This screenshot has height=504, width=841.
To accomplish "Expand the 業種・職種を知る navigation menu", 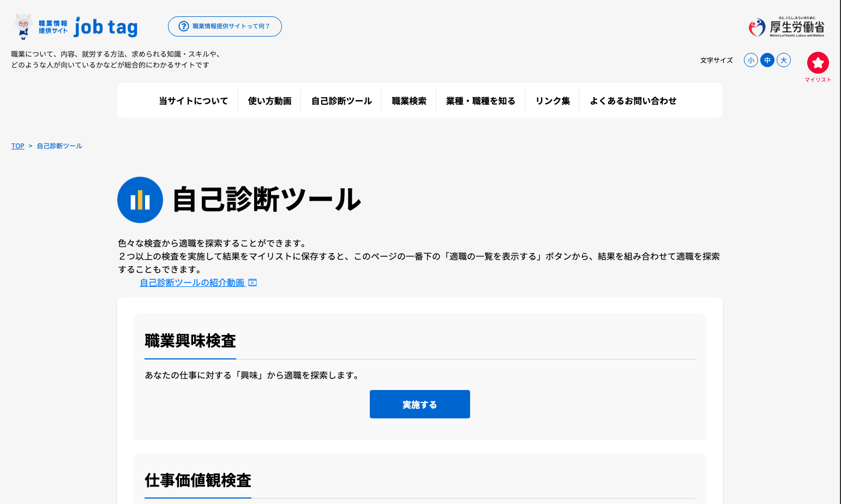I will pyautogui.click(x=480, y=101).
